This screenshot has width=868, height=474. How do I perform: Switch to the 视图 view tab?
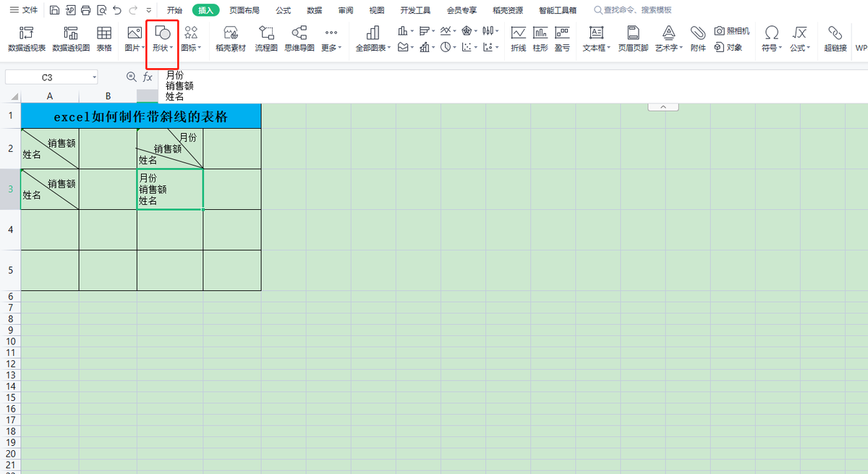377,10
